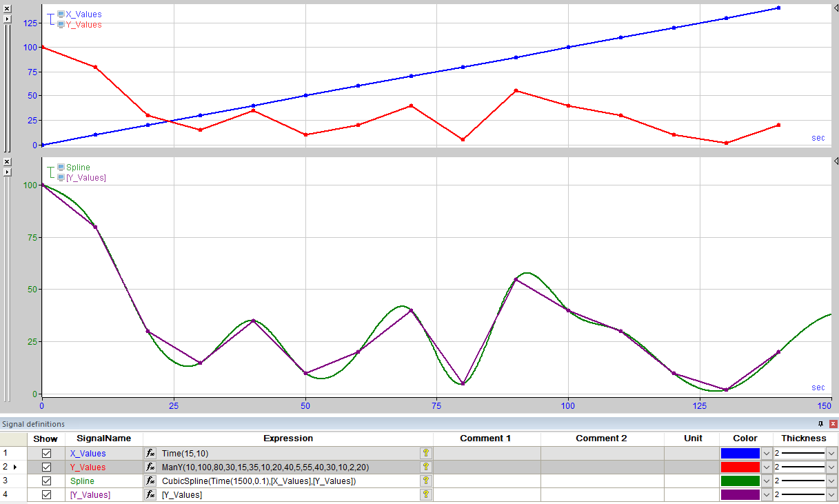Toggle Show checkbox for the [Y_Values] signal

pos(47,494)
